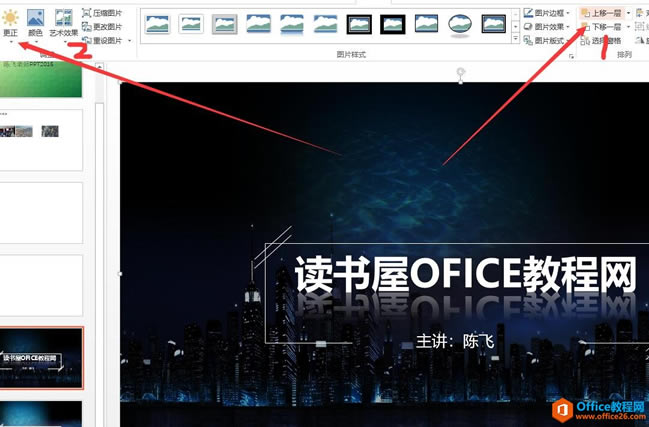Open the 图片样式 dialog launcher

572,56
